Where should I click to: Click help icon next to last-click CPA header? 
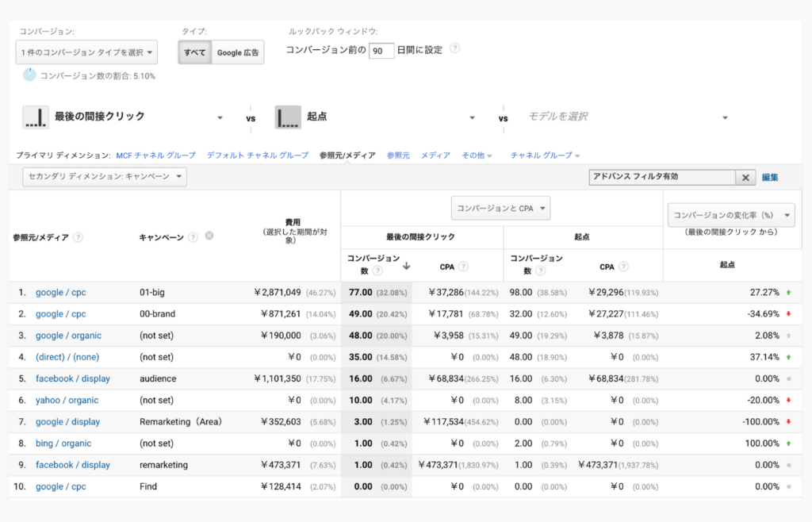(463, 267)
